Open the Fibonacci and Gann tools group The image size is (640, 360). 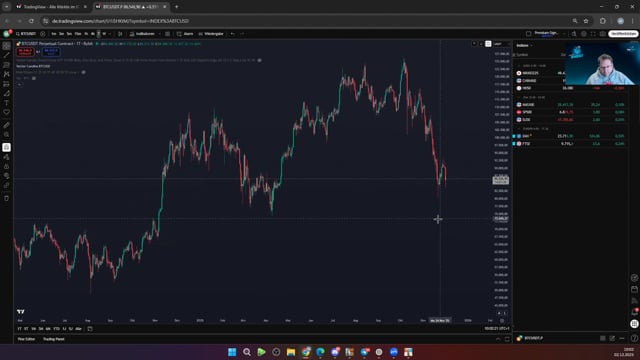tap(7, 65)
